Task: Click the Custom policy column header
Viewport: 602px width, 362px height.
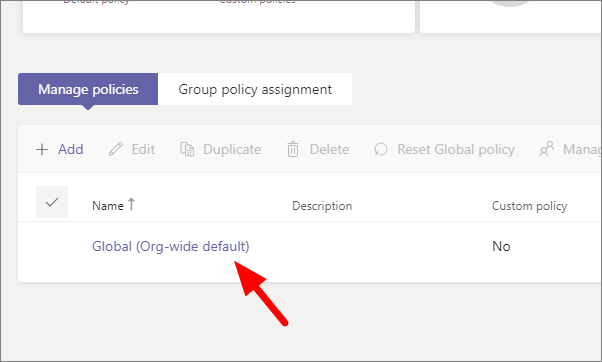Action: 529,206
